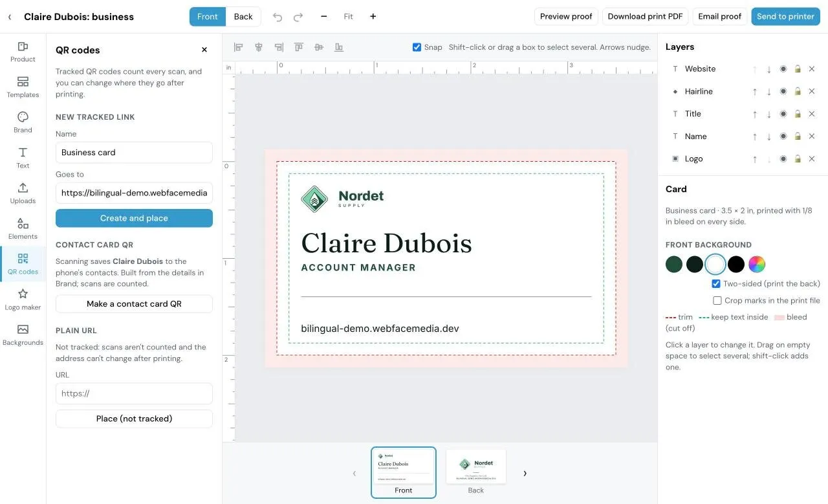This screenshot has height=504, width=828.
Task: Open the rainbow custom color picker
Action: pyautogui.click(x=757, y=264)
